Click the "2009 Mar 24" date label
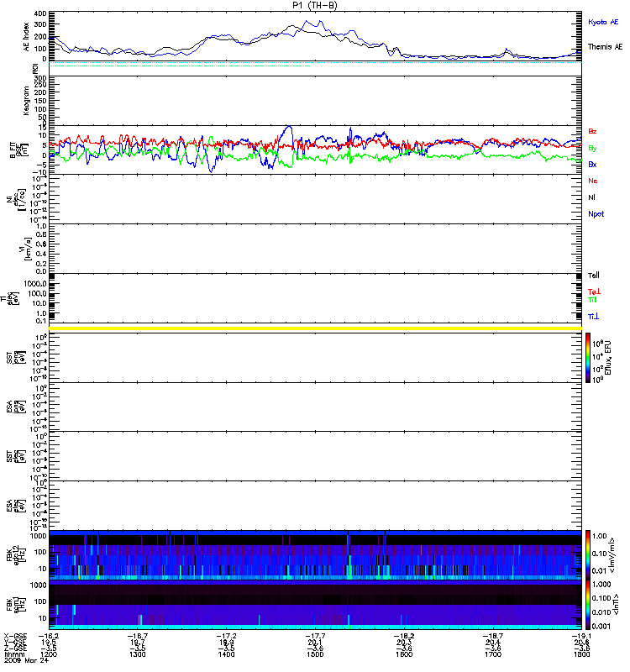The image size is (630, 672). [x=26, y=660]
